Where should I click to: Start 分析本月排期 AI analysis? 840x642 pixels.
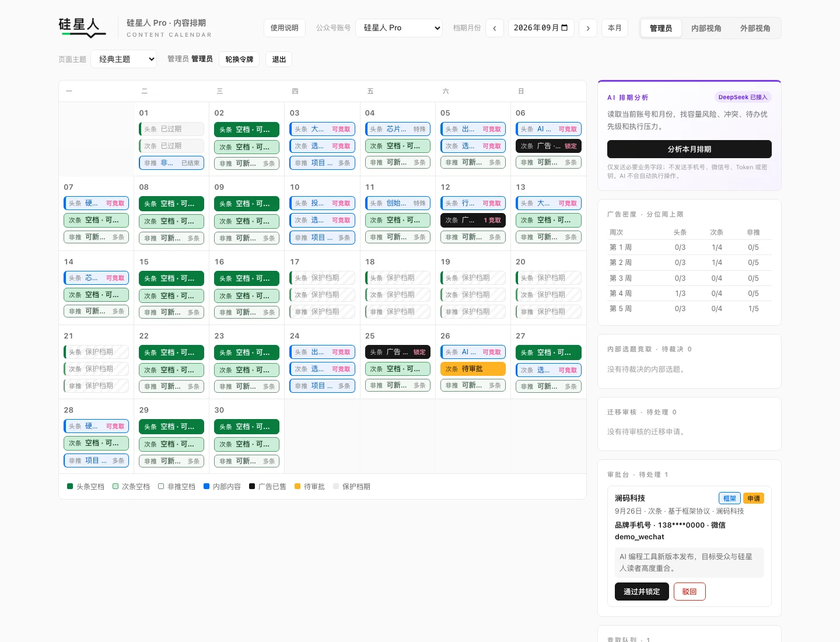[689, 149]
